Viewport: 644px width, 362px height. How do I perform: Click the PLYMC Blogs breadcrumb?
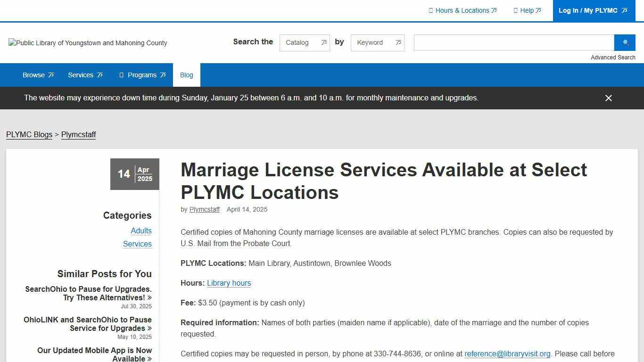coord(29,135)
